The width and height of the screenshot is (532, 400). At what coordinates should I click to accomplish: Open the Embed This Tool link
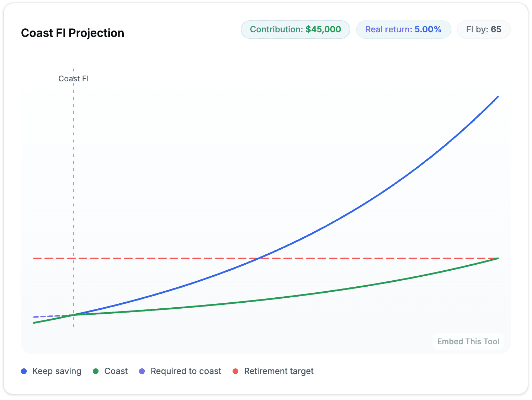click(x=468, y=341)
